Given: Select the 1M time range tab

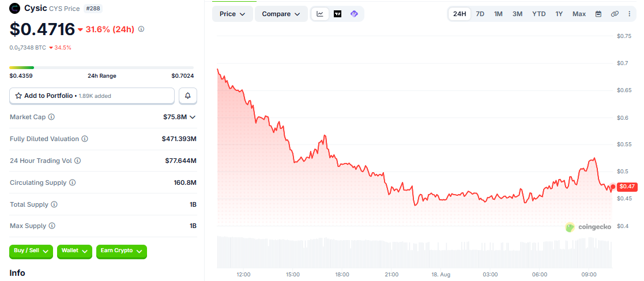Looking at the screenshot, I should tap(498, 14).
